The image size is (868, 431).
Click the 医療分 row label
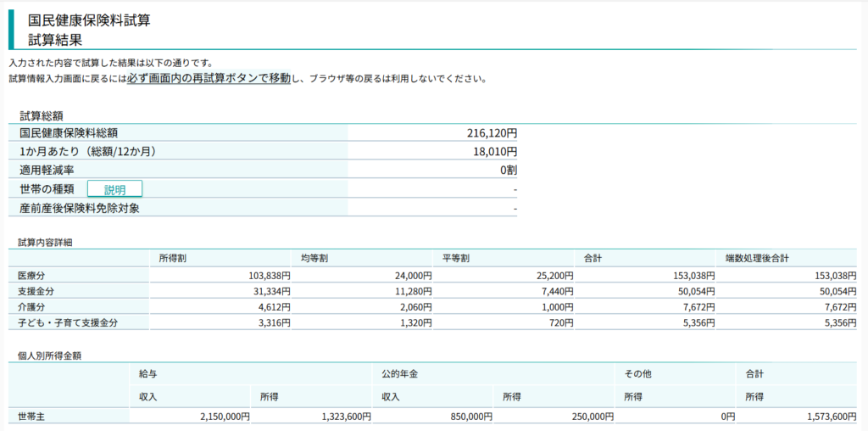tap(31, 276)
